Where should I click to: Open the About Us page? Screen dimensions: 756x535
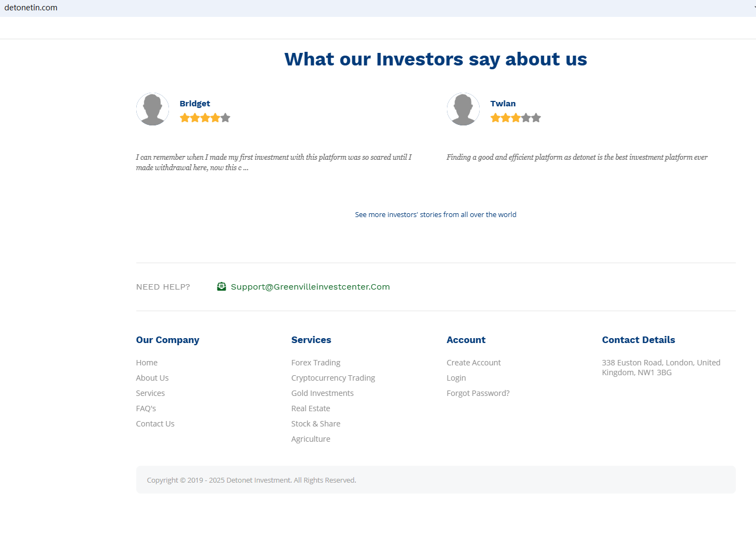click(x=152, y=378)
